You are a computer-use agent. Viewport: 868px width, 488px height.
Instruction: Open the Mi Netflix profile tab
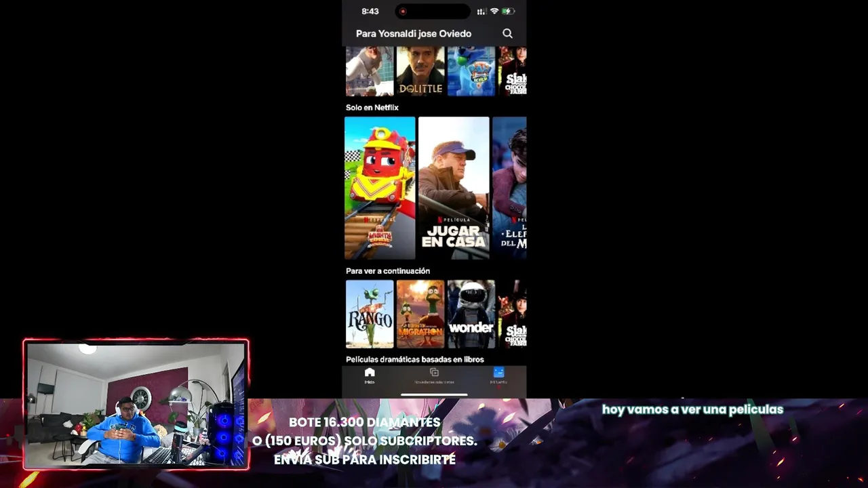498,376
